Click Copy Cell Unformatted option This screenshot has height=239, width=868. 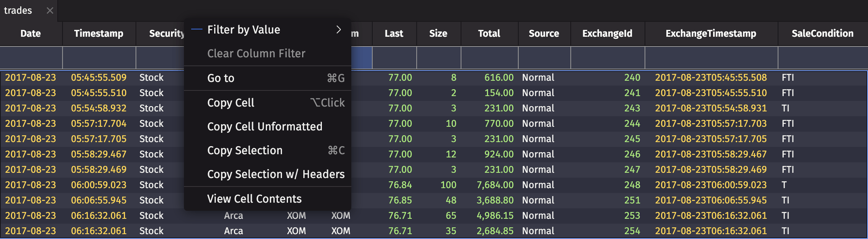(265, 126)
